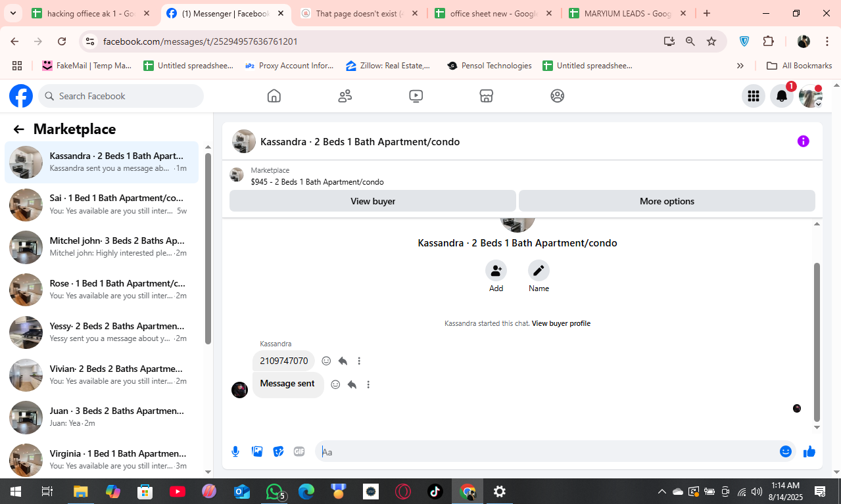Bookmark this page with star icon
841x504 pixels.
[711, 41]
